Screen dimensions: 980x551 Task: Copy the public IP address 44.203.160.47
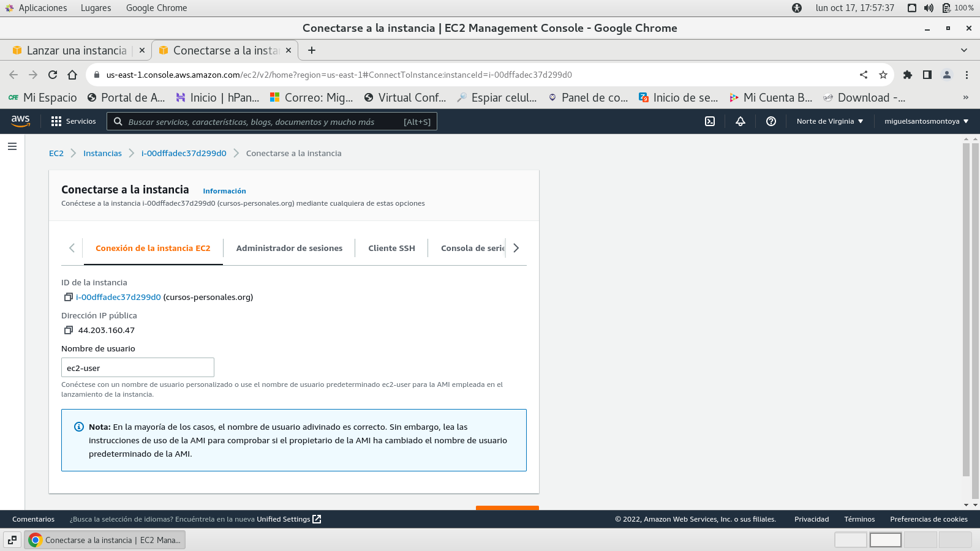(69, 330)
